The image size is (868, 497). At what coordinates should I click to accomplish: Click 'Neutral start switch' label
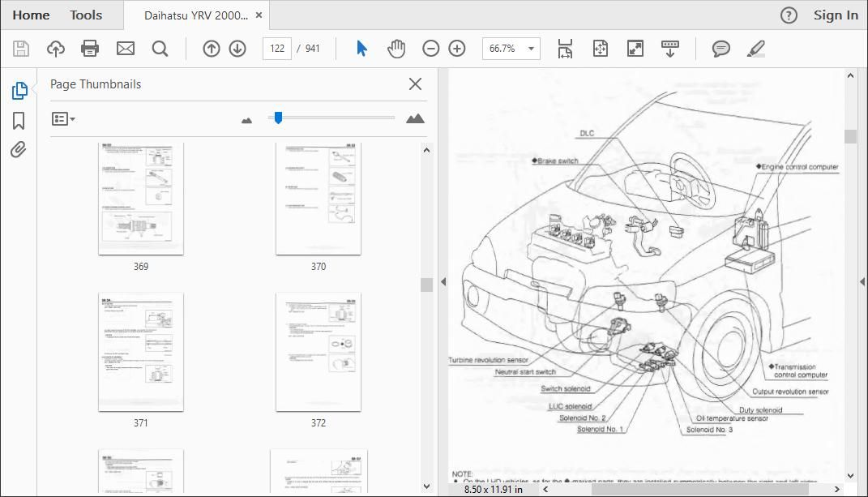coord(525,372)
